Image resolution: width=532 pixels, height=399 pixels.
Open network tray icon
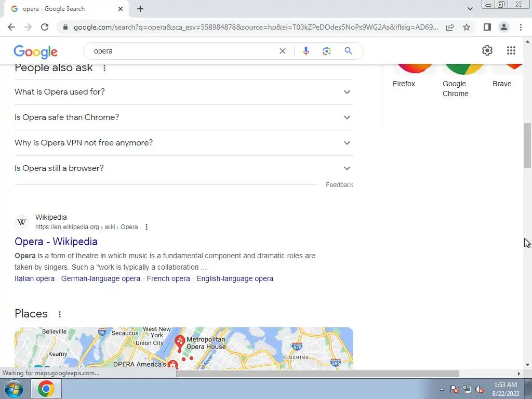coord(467,390)
